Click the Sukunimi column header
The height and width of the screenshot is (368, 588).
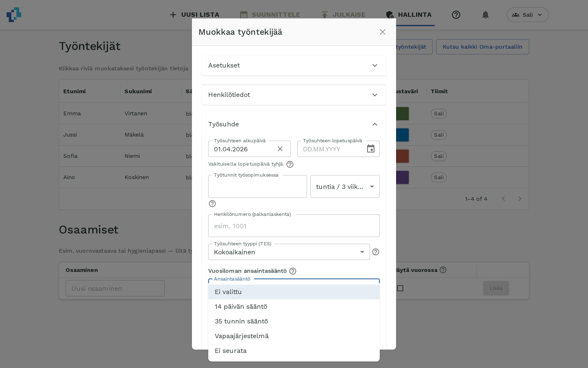tap(138, 91)
